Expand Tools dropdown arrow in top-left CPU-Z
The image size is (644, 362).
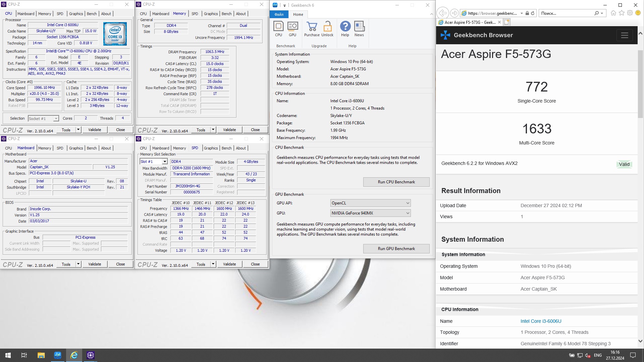[78, 130]
